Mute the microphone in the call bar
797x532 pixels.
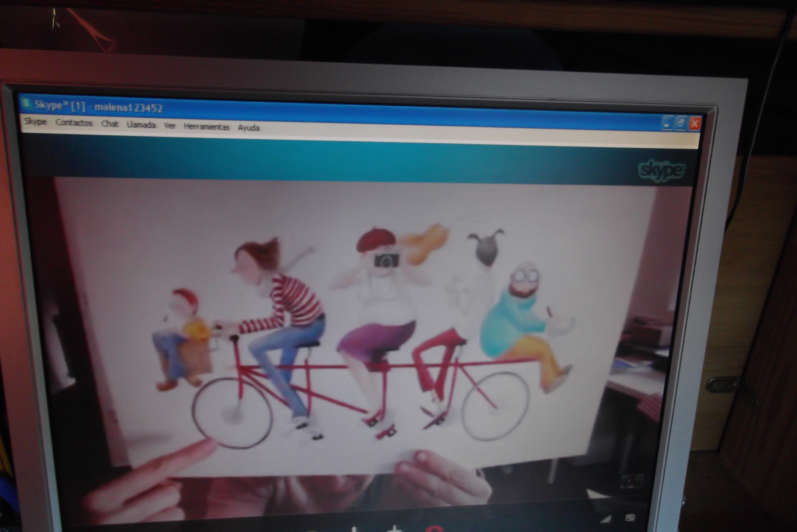click(x=354, y=529)
